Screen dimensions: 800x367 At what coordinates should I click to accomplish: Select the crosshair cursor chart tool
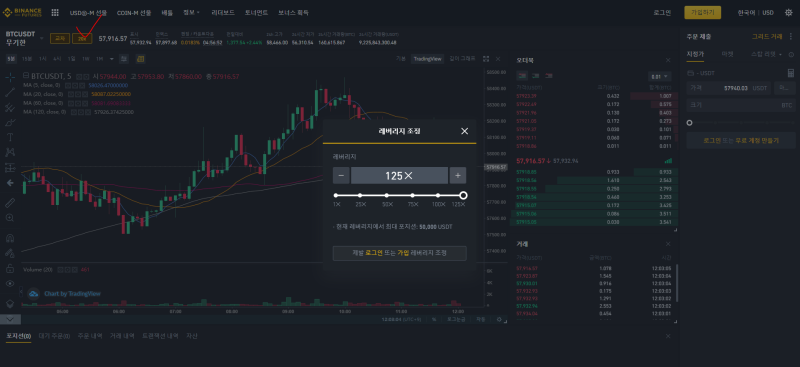tap(10, 78)
